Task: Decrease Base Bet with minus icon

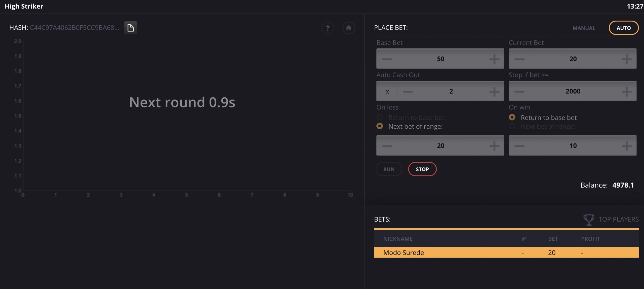Action: (x=387, y=59)
